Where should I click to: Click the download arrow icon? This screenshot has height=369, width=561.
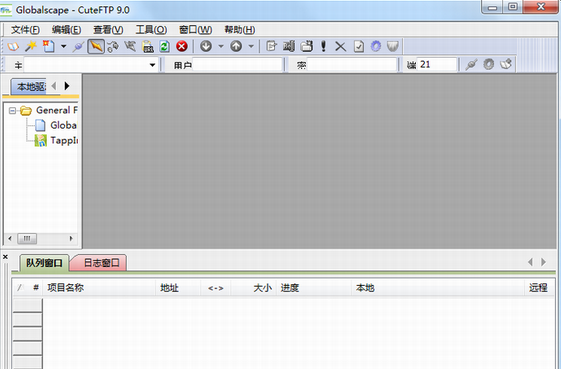pos(206,46)
